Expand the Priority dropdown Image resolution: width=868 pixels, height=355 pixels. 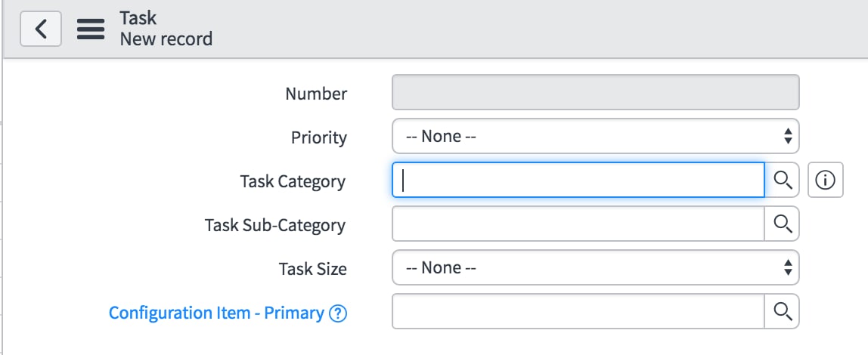[596, 136]
